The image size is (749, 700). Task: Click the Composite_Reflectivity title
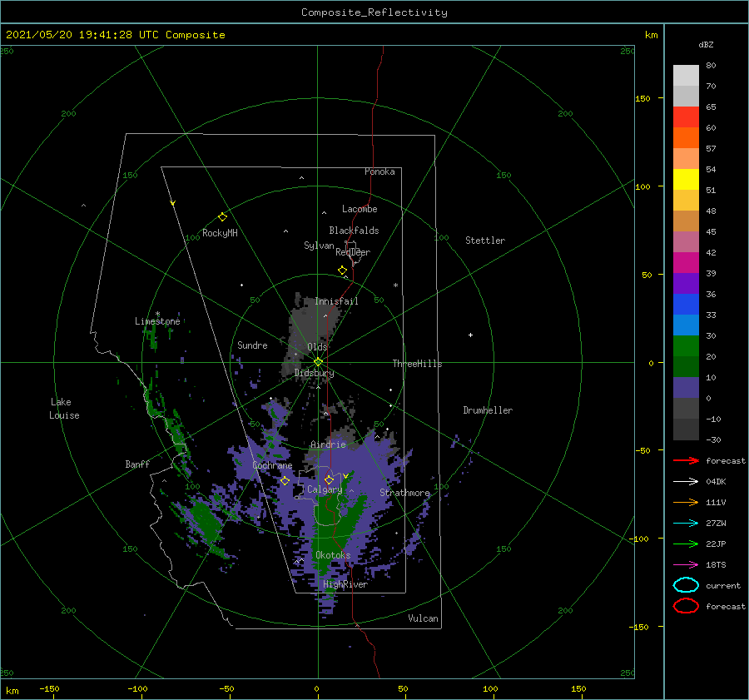click(x=374, y=12)
